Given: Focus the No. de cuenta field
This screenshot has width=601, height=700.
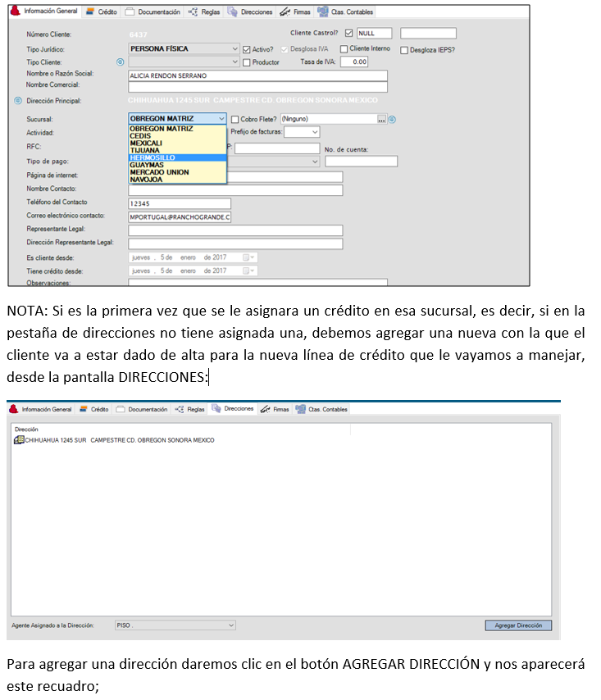Looking at the screenshot, I should [361, 161].
